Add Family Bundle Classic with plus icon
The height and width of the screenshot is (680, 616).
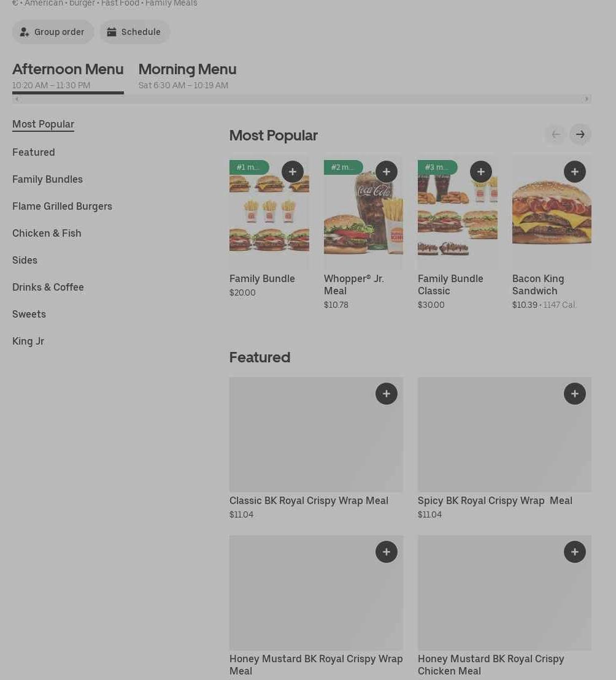tap(480, 172)
